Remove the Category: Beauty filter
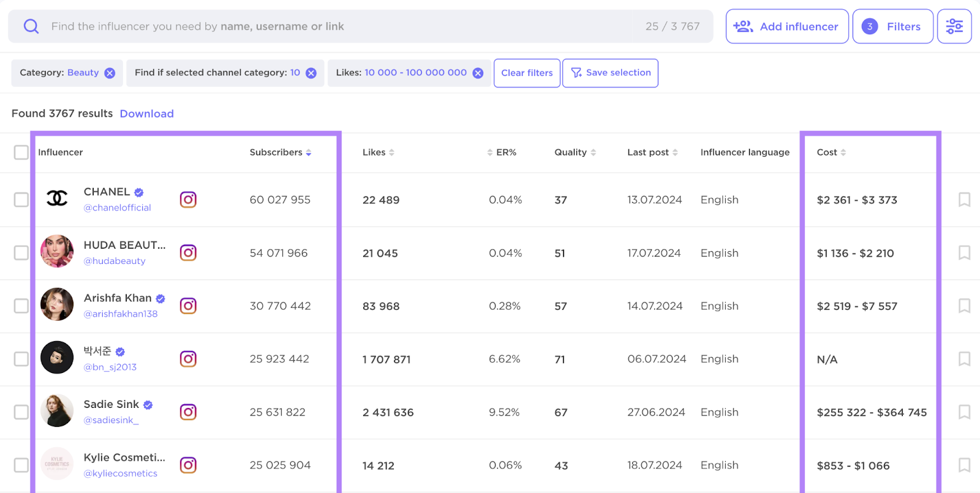This screenshot has width=980, height=493. 110,73
